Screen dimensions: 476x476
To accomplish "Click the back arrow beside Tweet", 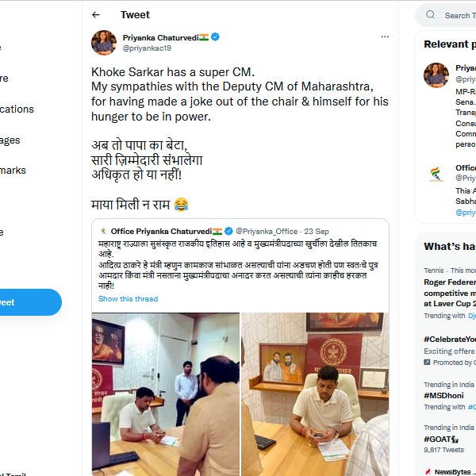I will pos(96,15).
